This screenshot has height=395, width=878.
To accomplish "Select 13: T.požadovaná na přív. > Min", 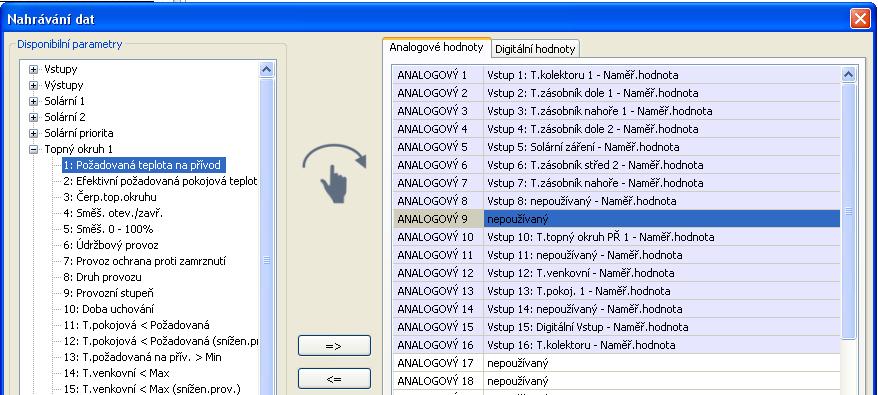I will [143, 357].
